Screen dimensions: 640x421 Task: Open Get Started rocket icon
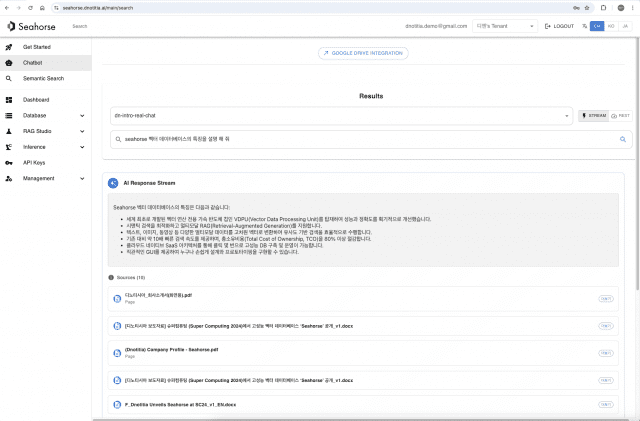(9, 47)
